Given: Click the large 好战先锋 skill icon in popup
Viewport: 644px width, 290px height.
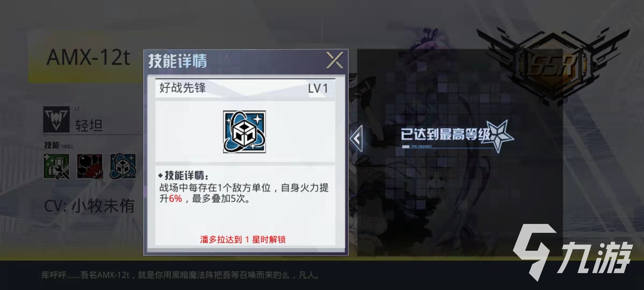Looking at the screenshot, I should coord(244,132).
